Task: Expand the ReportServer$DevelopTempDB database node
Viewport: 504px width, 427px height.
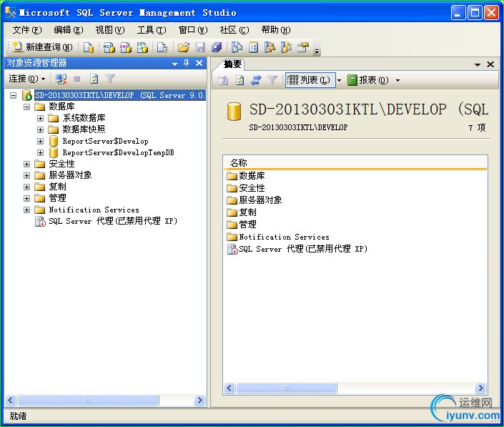Action: (40, 153)
